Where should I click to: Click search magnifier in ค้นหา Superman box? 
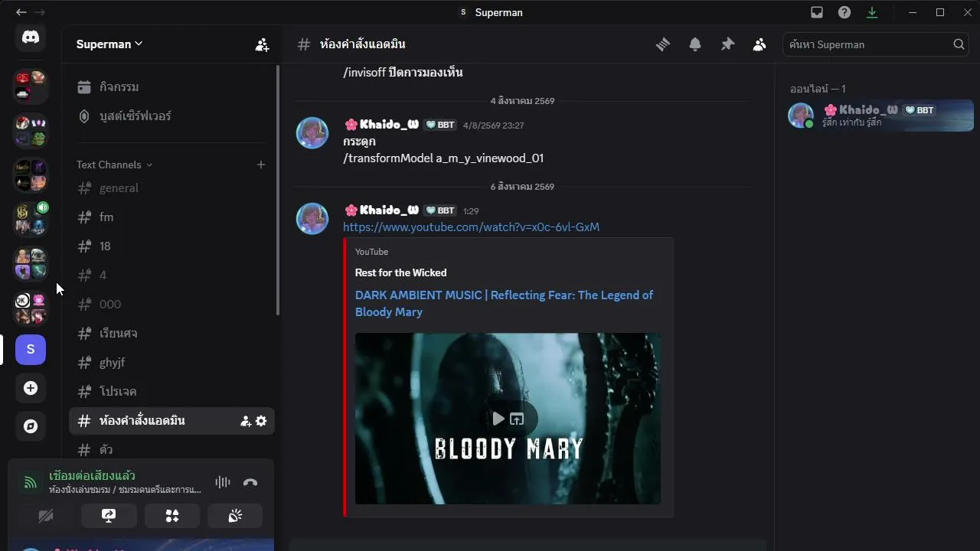[x=959, y=44]
